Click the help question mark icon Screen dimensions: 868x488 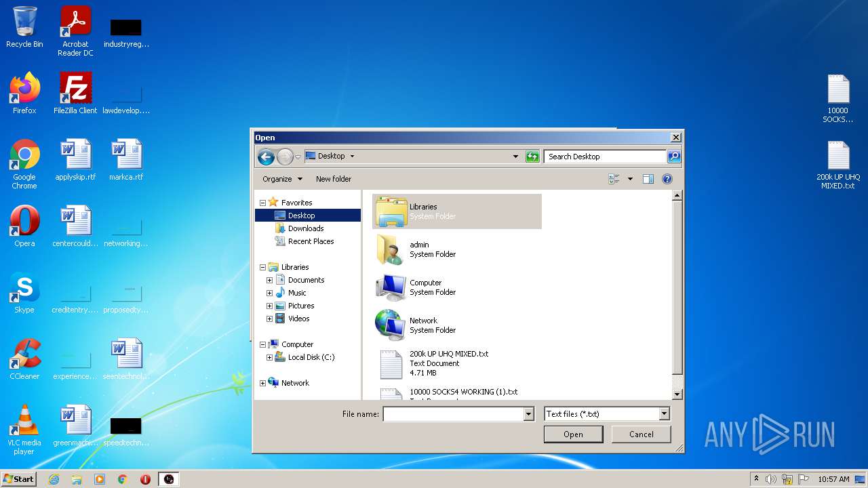pos(667,179)
